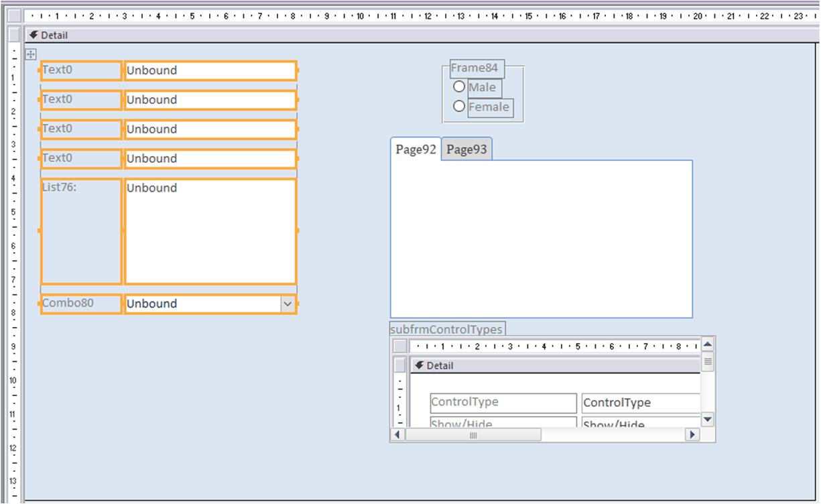
Task: Select the greyed ControlType label in subform
Action: point(503,403)
